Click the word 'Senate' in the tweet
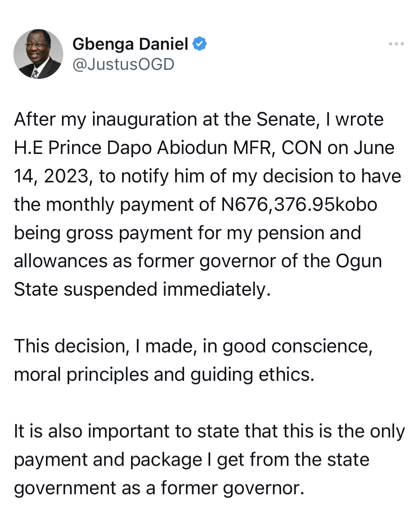Image resolution: width=420 pixels, height=524 pixels. (x=286, y=120)
